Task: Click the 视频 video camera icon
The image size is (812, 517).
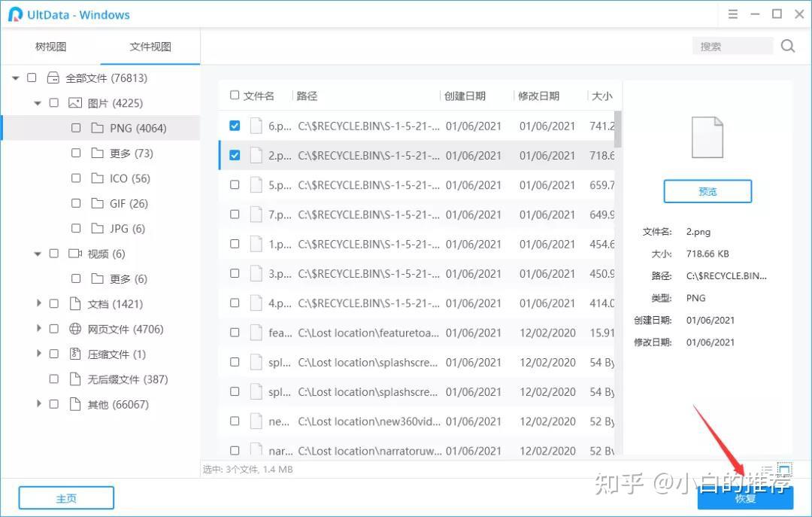Action: (x=75, y=254)
